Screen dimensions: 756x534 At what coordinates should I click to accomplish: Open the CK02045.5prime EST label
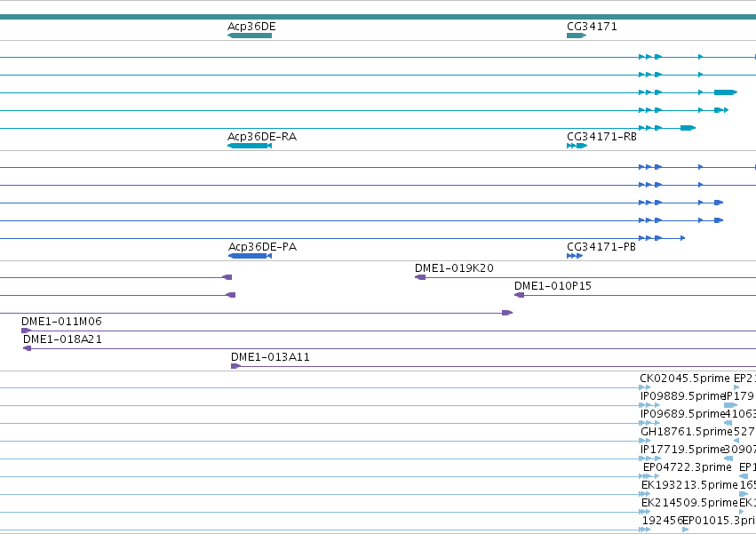(685, 379)
